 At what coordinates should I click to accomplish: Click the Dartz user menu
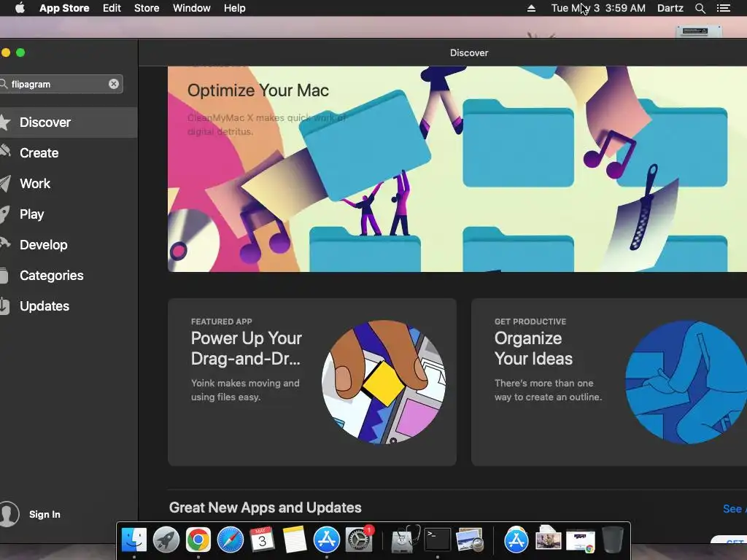[670, 8]
